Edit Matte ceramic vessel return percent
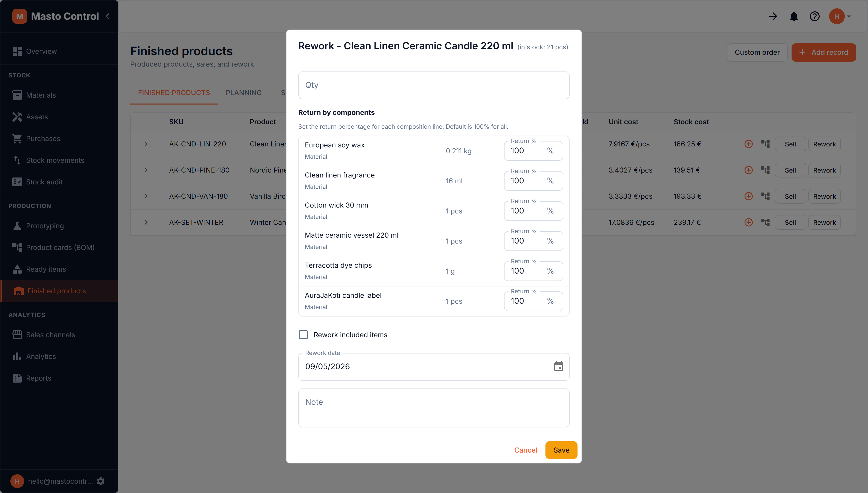This screenshot has width=868, height=493. pyautogui.click(x=533, y=241)
